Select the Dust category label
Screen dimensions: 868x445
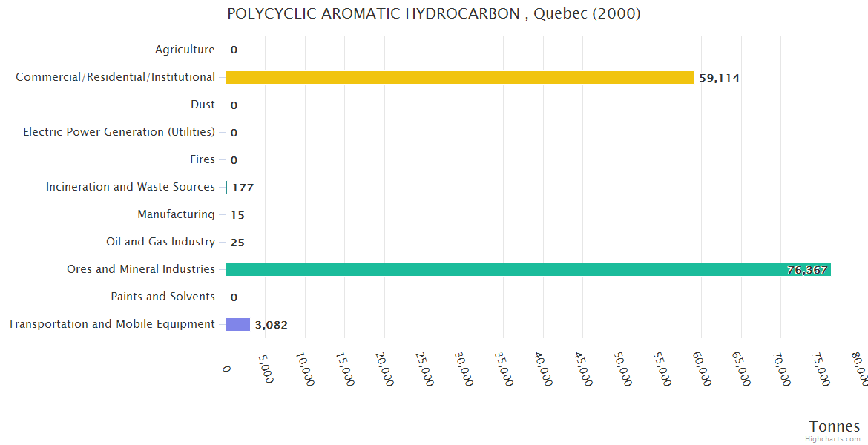tap(203, 105)
